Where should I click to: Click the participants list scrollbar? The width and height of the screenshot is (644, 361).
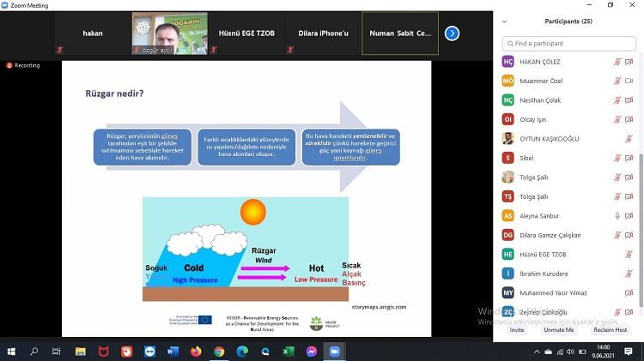(x=640, y=214)
